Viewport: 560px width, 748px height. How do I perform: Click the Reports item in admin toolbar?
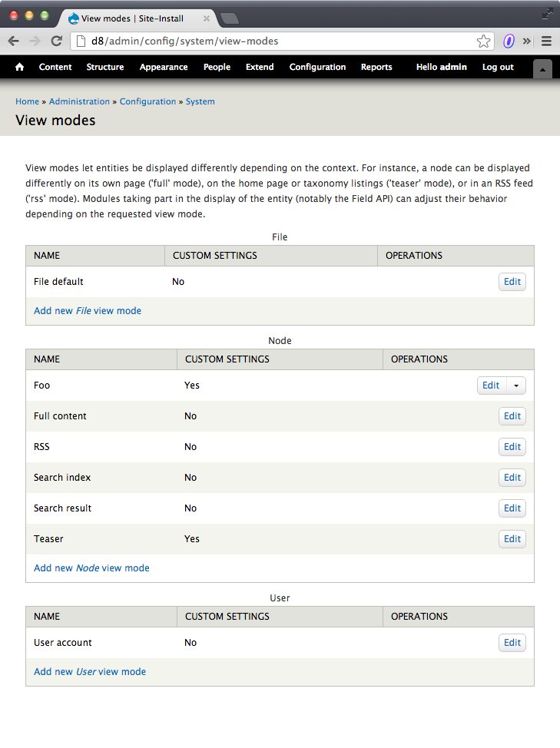pos(376,68)
